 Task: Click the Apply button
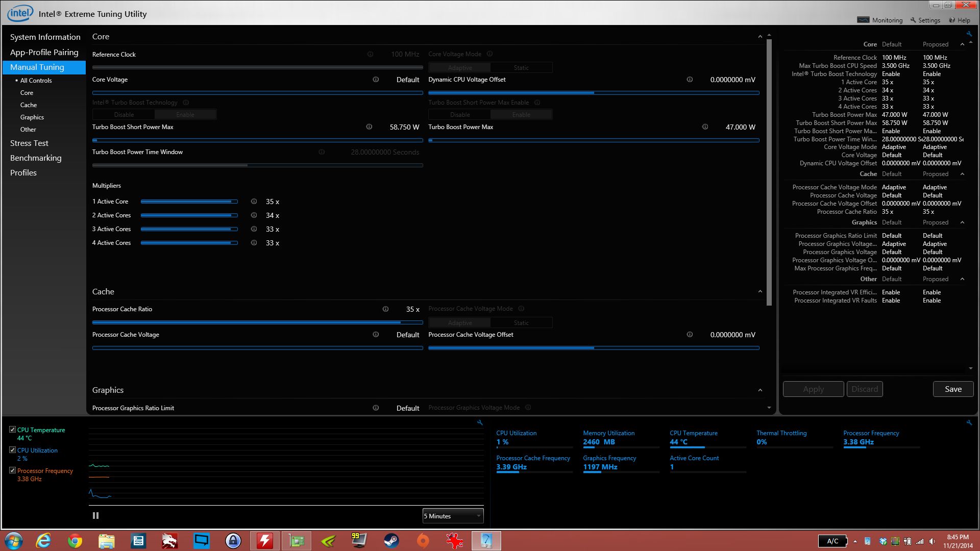point(813,389)
